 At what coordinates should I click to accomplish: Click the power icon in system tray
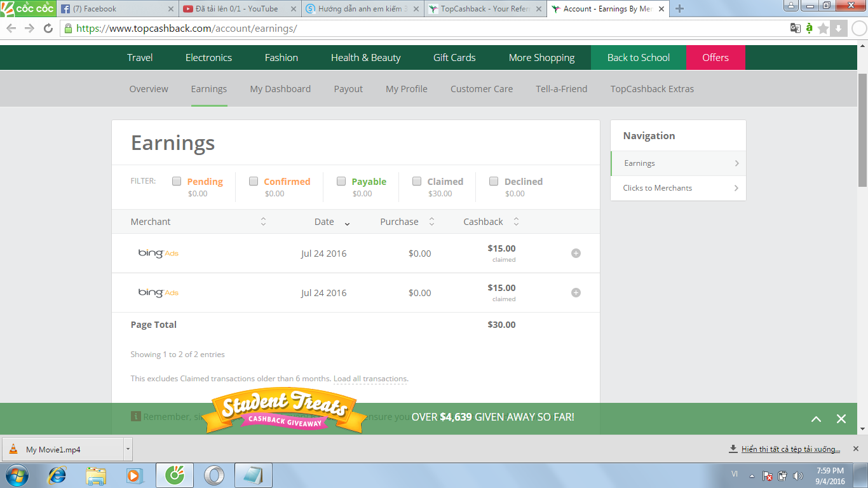click(x=783, y=475)
